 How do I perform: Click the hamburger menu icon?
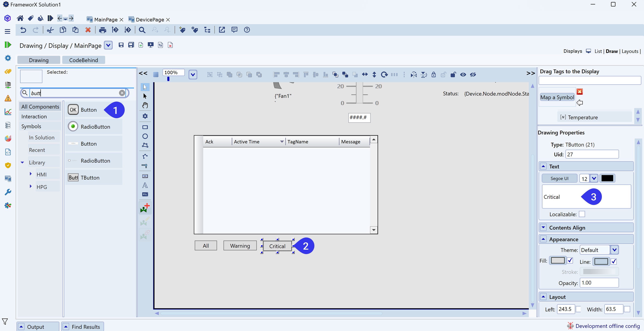click(7, 31)
